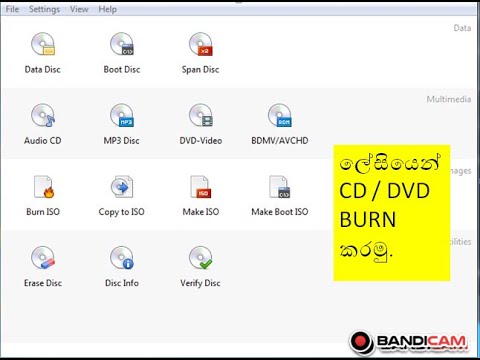The width and height of the screenshot is (480, 360).
Task: Select the Verify Disc utility
Action: (x=201, y=258)
